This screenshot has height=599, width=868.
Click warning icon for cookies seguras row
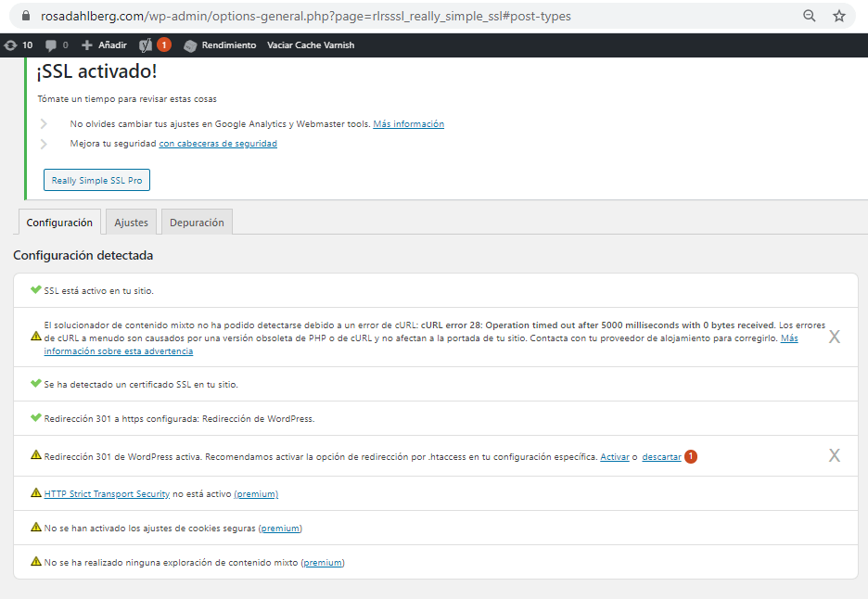pyautogui.click(x=36, y=527)
